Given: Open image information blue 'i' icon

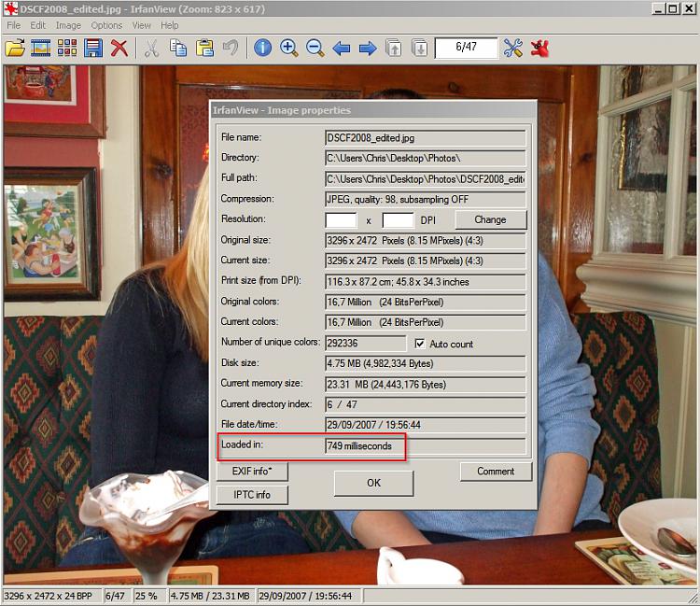Looking at the screenshot, I should coord(262,48).
